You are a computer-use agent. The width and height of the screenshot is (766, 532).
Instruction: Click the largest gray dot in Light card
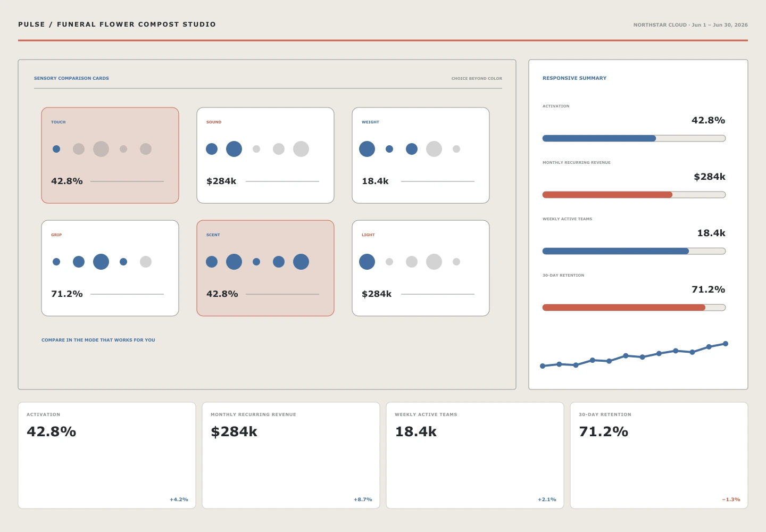point(434,262)
